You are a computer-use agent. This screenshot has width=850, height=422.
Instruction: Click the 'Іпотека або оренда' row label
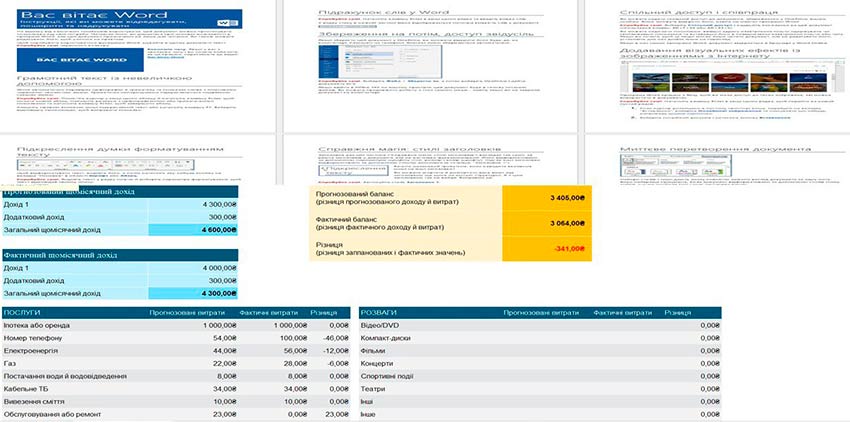tap(38, 325)
